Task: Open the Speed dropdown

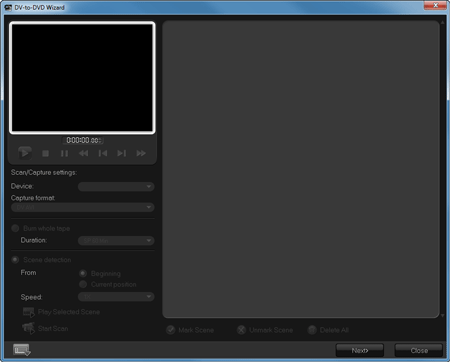Action: click(116, 297)
